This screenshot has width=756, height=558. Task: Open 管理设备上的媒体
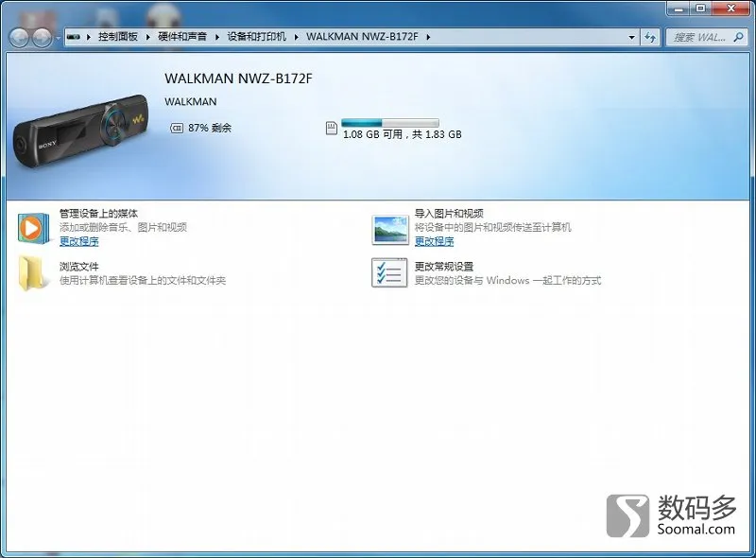point(99,214)
